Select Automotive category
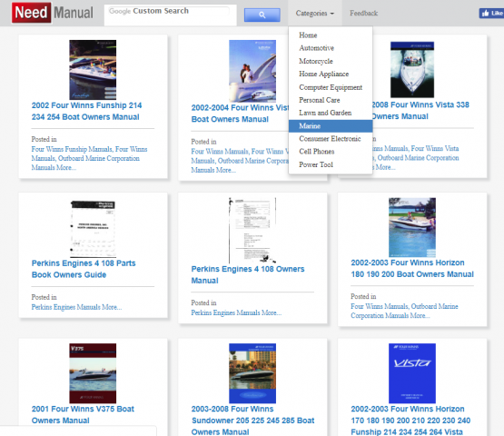Image resolution: width=504 pixels, height=436 pixels. [331, 48]
